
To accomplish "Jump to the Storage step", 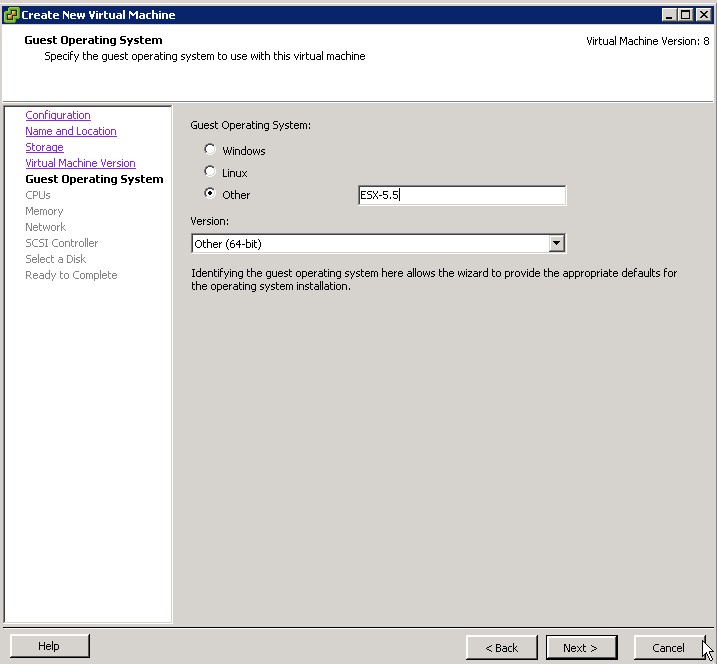I will coord(44,148).
